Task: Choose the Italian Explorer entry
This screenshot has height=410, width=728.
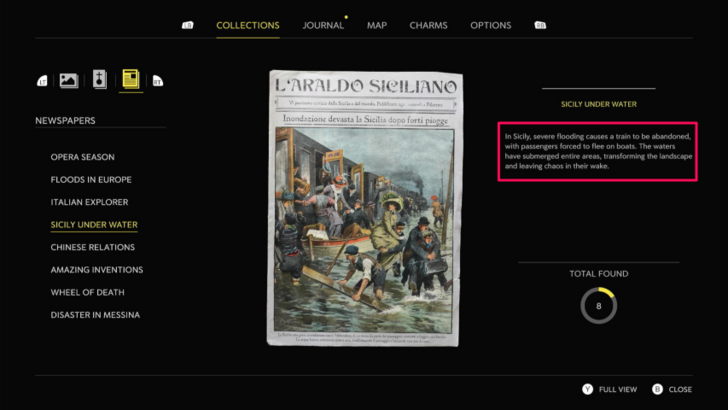Action: pos(89,202)
